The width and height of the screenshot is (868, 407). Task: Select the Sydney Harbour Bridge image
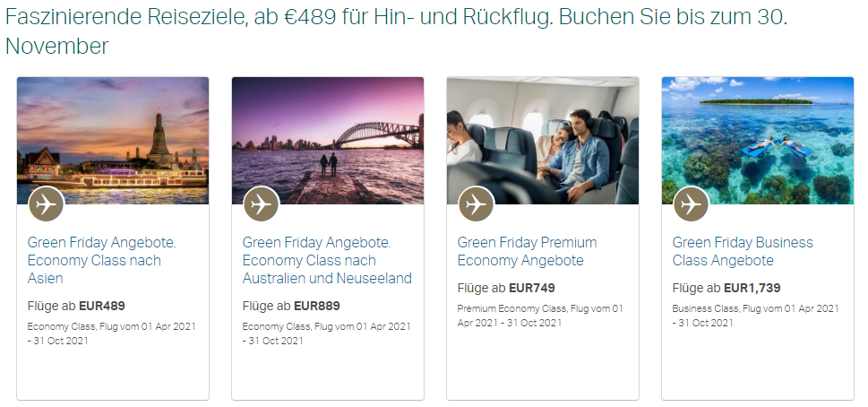click(x=328, y=141)
